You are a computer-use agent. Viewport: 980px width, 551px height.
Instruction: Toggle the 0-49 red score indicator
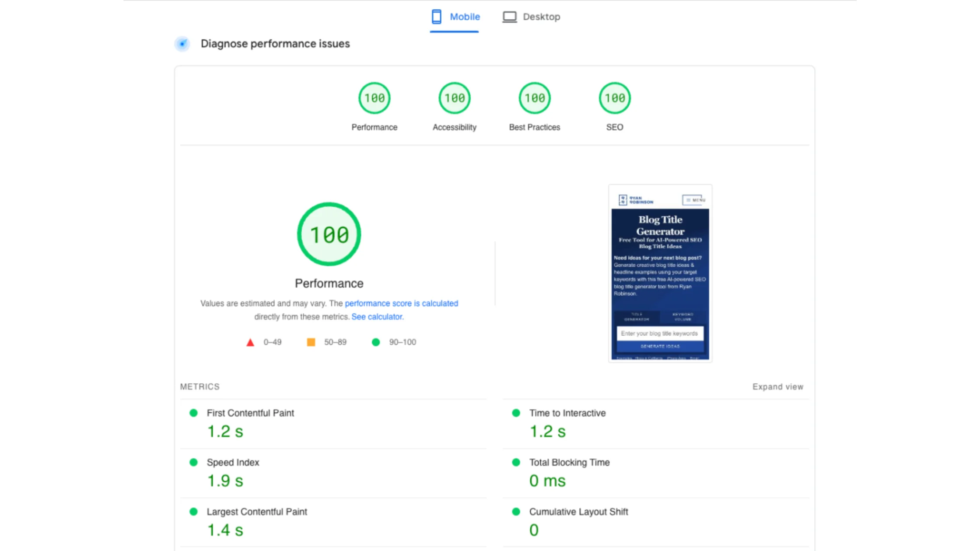[x=250, y=342]
